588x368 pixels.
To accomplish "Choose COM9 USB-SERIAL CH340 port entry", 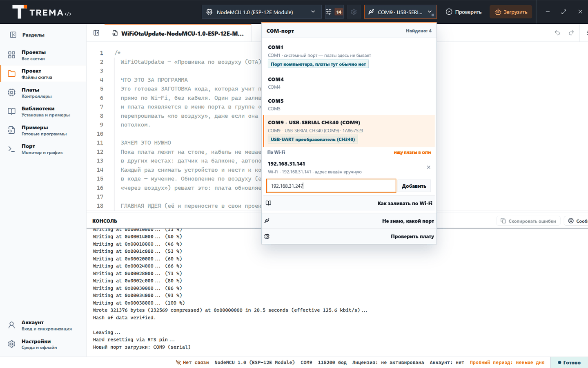I will coord(349,131).
